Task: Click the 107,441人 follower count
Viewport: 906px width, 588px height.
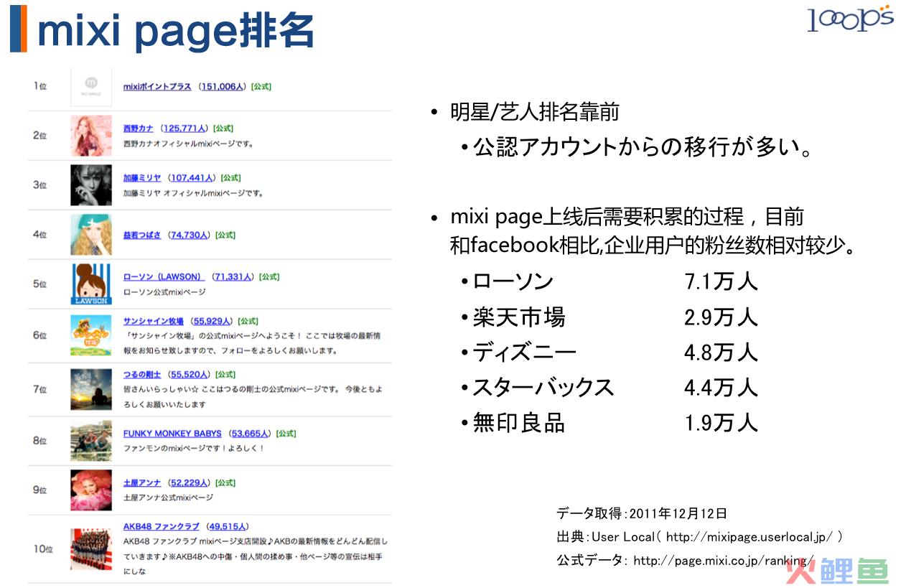Action: point(193,177)
